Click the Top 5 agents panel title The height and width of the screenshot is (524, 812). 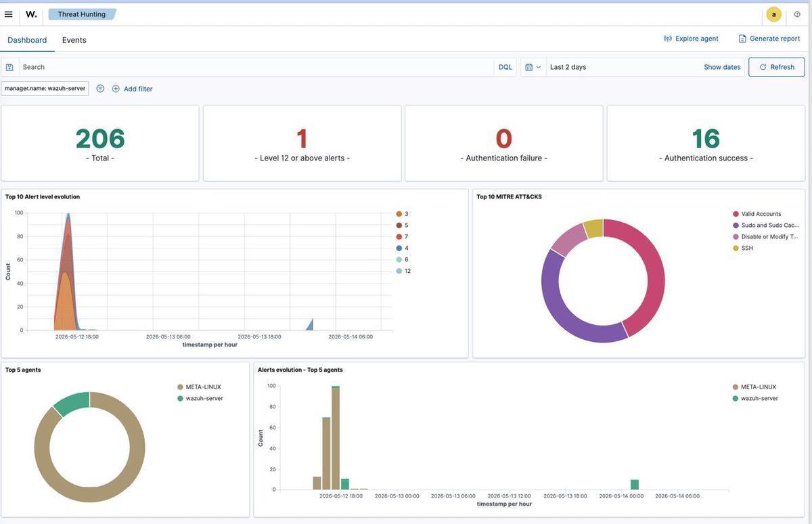[23, 370]
